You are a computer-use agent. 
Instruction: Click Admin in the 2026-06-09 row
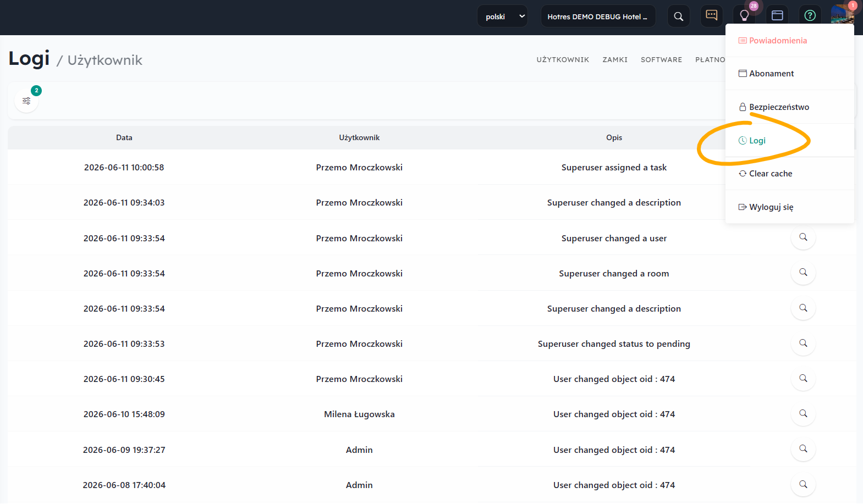point(359,450)
